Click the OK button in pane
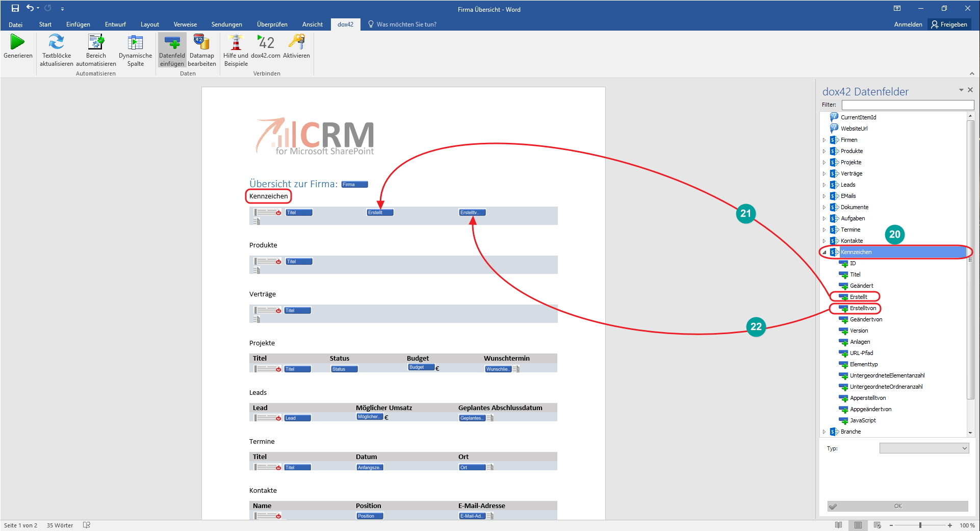 click(897, 506)
